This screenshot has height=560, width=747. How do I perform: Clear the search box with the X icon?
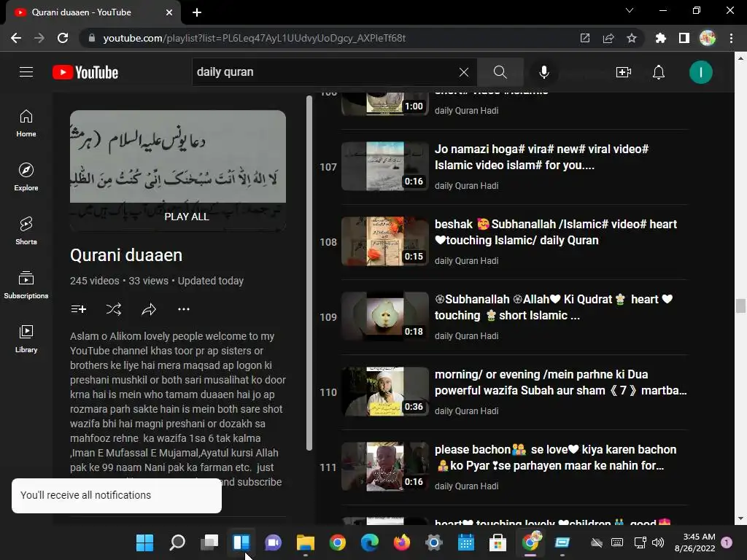[x=463, y=72]
